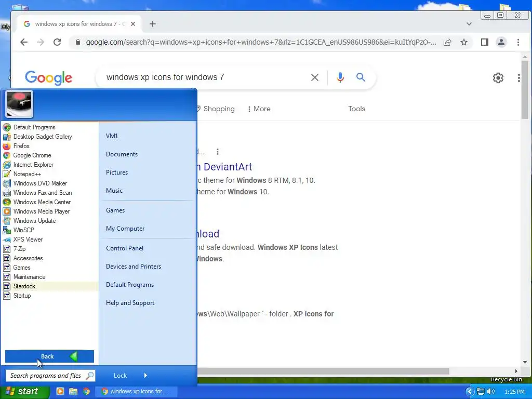532x399 pixels.
Task: Open Control Panel
Action: [x=125, y=248]
